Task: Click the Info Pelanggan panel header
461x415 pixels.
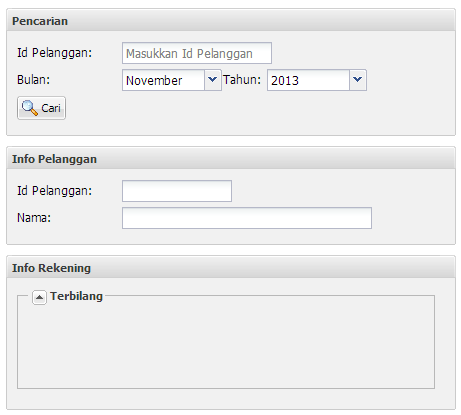Action: pyautogui.click(x=231, y=159)
